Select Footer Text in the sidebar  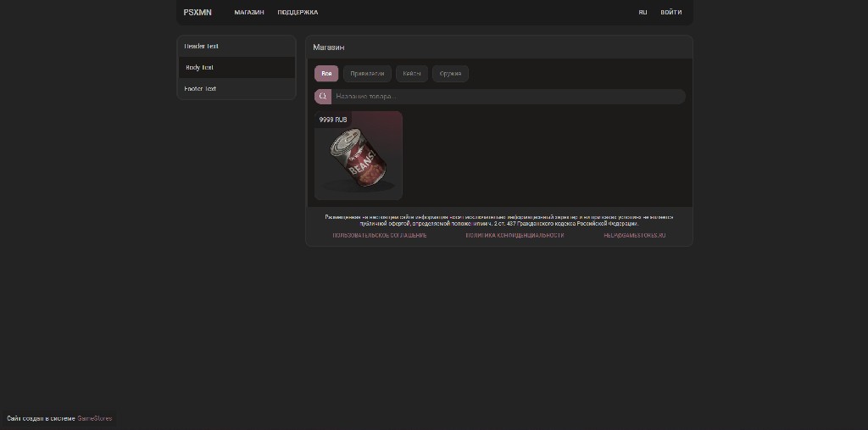[x=236, y=89]
